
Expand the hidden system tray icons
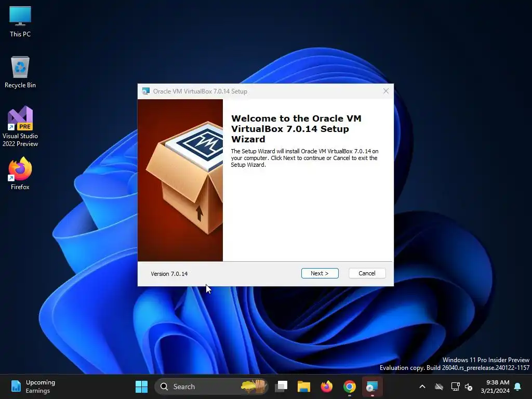click(422, 387)
